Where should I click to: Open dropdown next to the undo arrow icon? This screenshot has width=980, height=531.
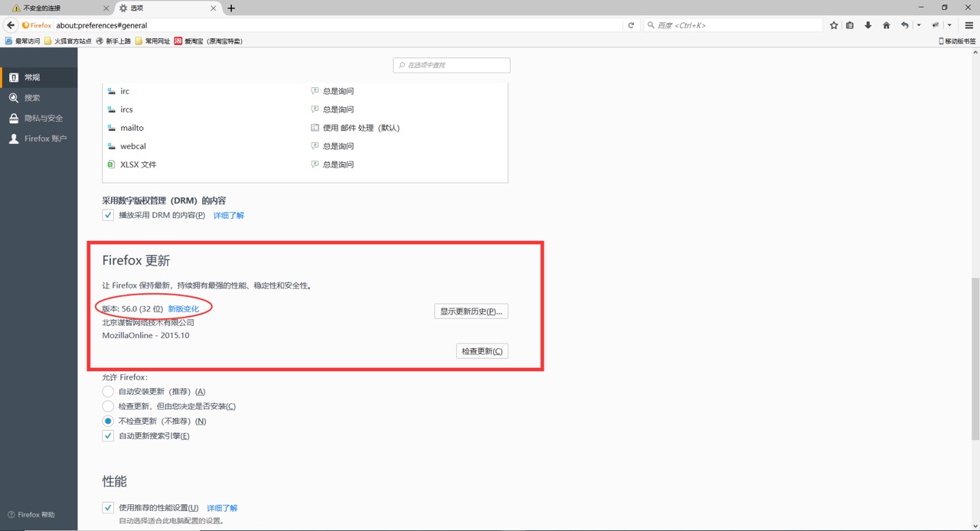pyautogui.click(x=918, y=25)
